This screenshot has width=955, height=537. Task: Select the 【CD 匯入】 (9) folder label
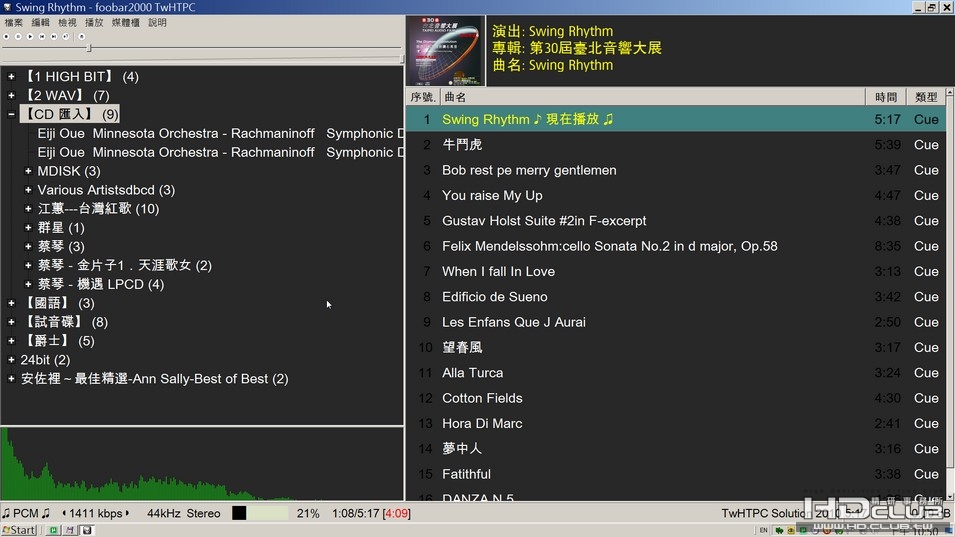pyautogui.click(x=69, y=114)
